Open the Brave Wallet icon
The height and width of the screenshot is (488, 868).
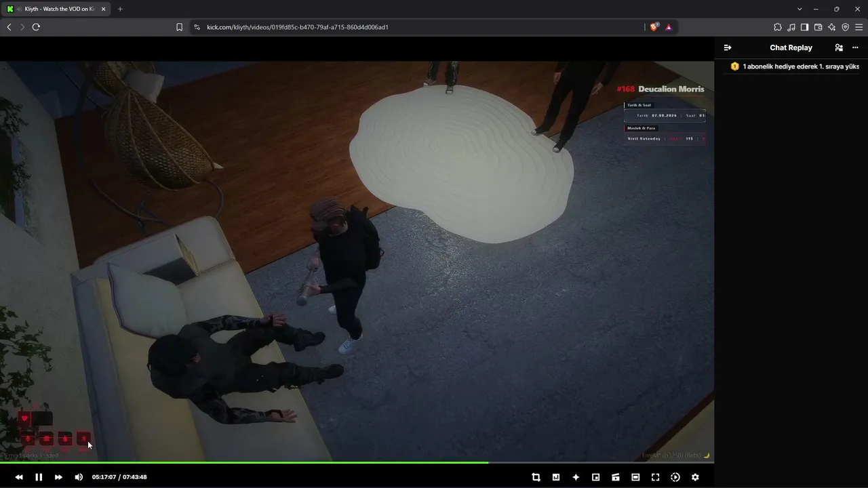818,27
